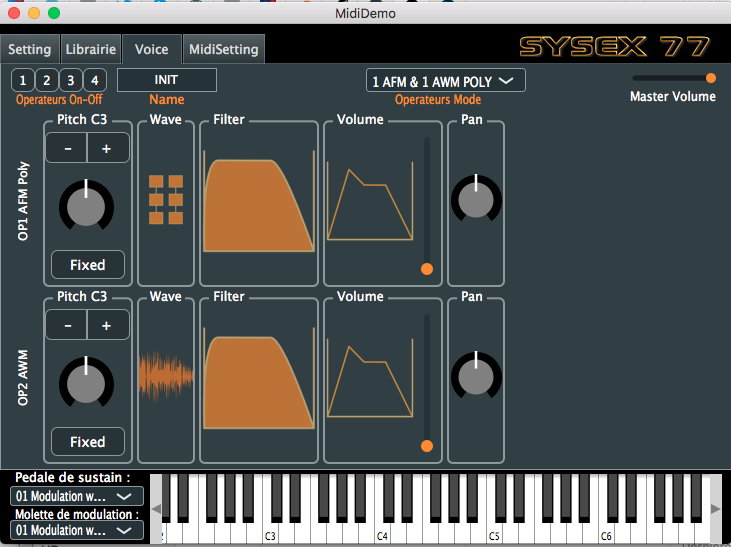Click the OP1 AFM Poly pitch knob
This screenshot has width=731, height=547.
point(86,205)
